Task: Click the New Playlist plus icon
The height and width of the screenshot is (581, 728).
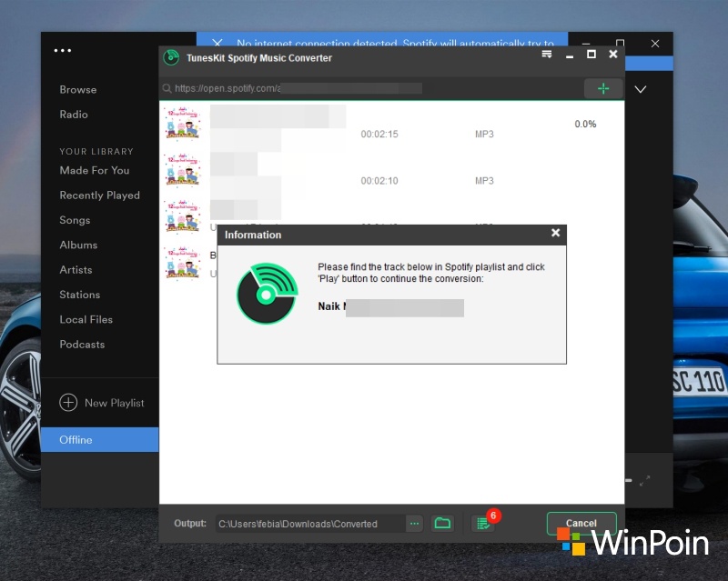Action: tap(68, 403)
